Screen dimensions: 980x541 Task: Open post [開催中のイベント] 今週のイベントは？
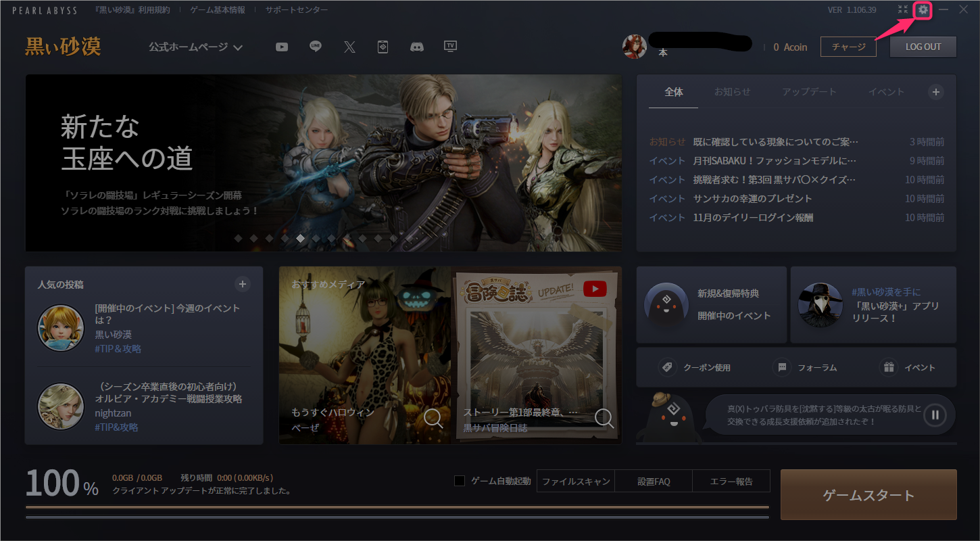click(168, 314)
